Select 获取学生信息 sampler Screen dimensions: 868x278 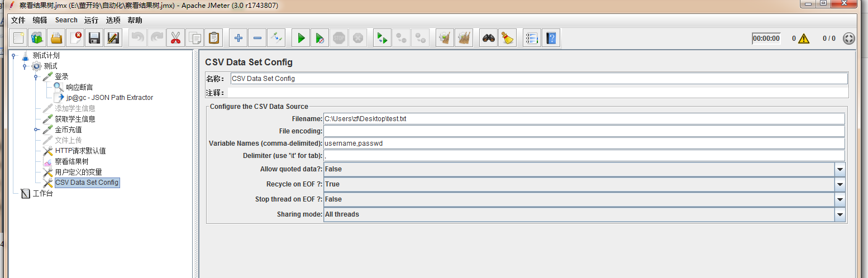coord(75,119)
